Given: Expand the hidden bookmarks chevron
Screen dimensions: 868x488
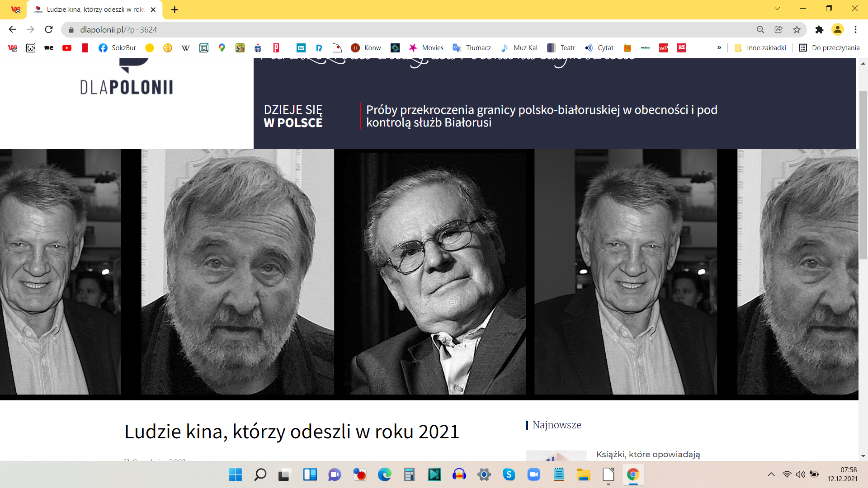Looking at the screenshot, I should click(719, 48).
